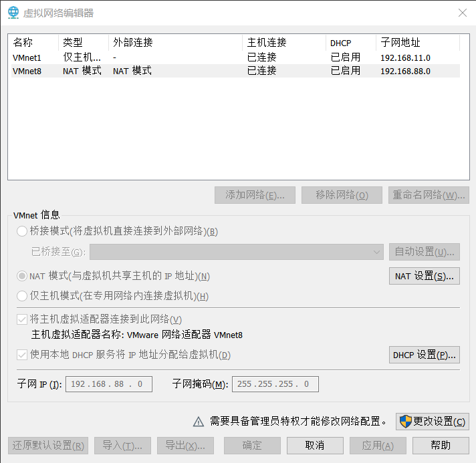Click 导入(T)... button
This screenshot has width=476, height=463.
click(x=122, y=446)
